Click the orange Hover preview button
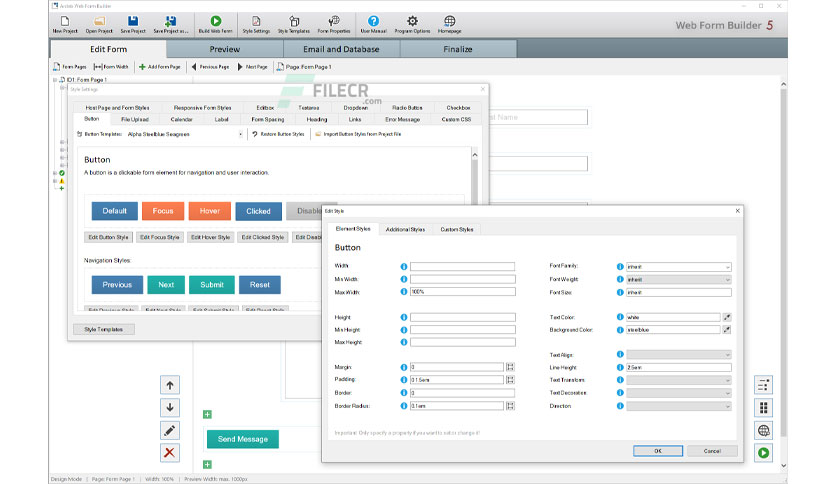Viewport: 836px width, 484px height. 210,211
